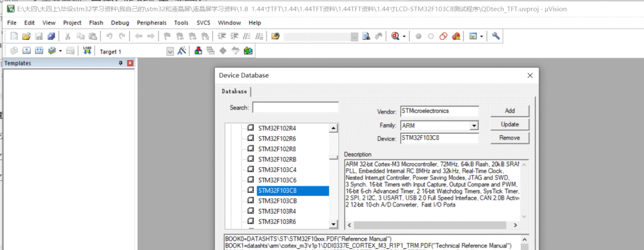Click device list scrollbar down arrow
This screenshot has width=644, height=250.
click(x=333, y=224)
